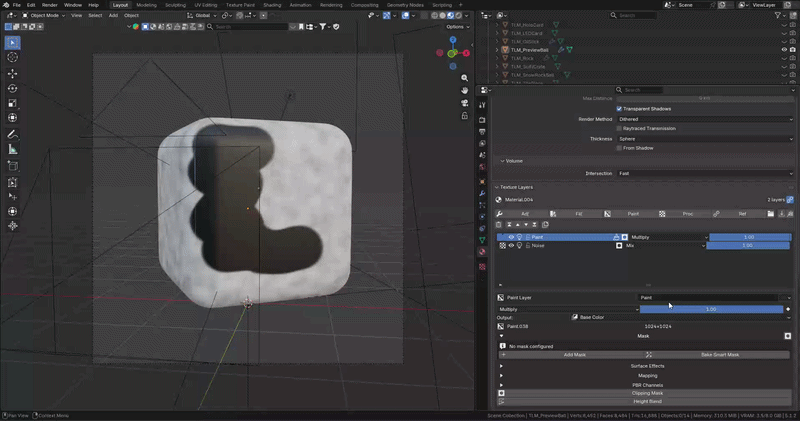Toggle the From Shadow checkbox
The width and height of the screenshot is (800, 421).
(x=619, y=148)
